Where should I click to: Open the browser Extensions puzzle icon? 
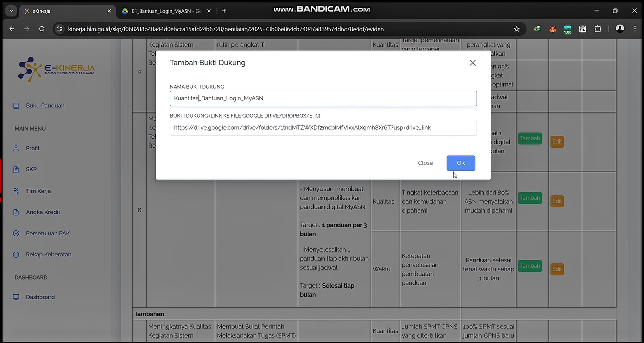[x=598, y=29]
